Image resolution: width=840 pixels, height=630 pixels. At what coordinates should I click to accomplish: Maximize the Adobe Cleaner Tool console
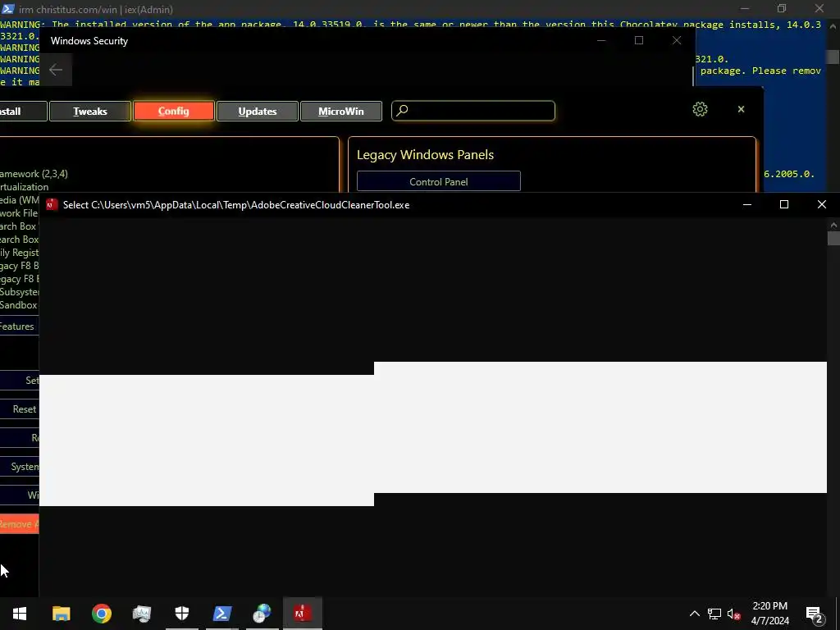click(783, 204)
